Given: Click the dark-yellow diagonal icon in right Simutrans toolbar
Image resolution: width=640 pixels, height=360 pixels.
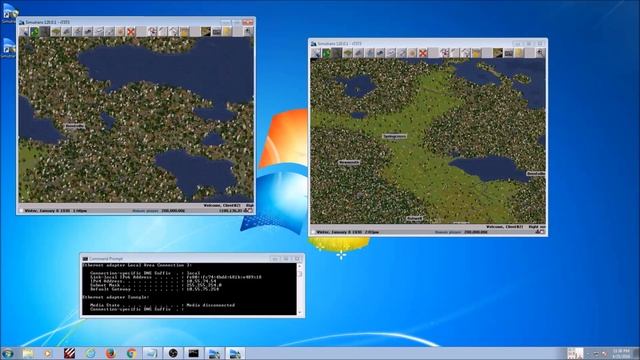Looking at the screenshot, I should pos(498,53).
